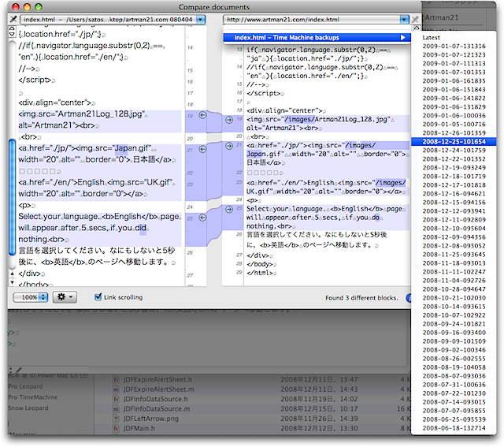Click the left pane vertical scrollbar thumb
The height and width of the screenshot is (447, 504).
tap(12, 197)
